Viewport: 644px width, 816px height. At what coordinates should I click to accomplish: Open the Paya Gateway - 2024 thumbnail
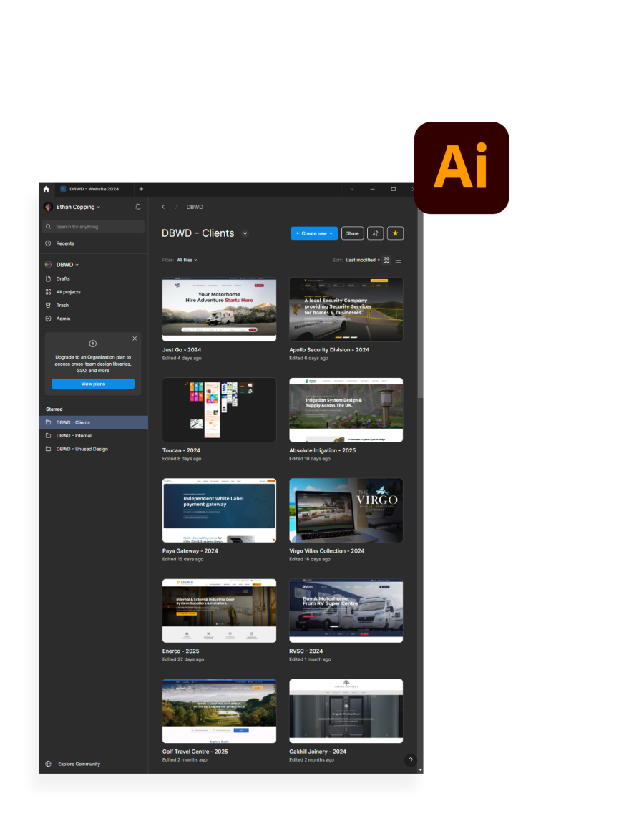coord(219,510)
